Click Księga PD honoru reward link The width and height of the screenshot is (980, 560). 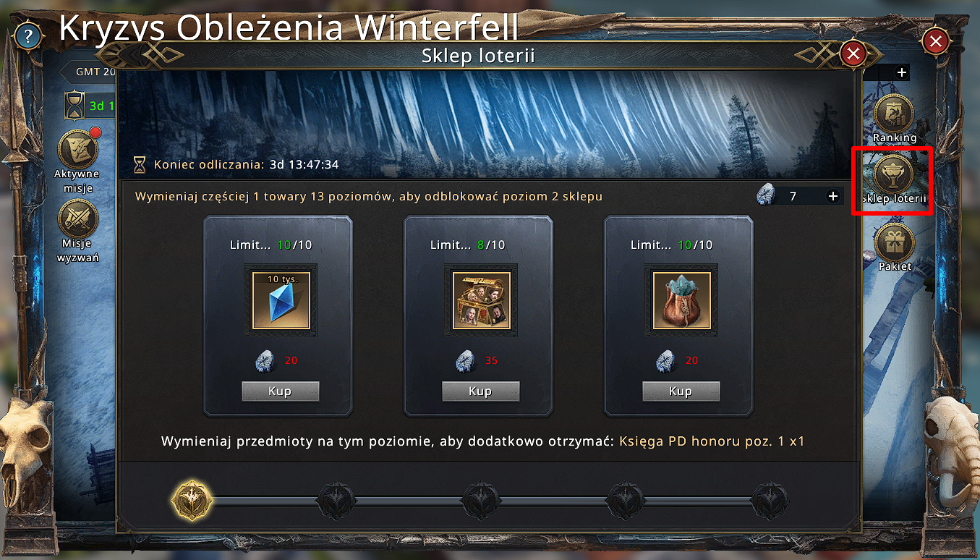pyautogui.click(x=712, y=441)
